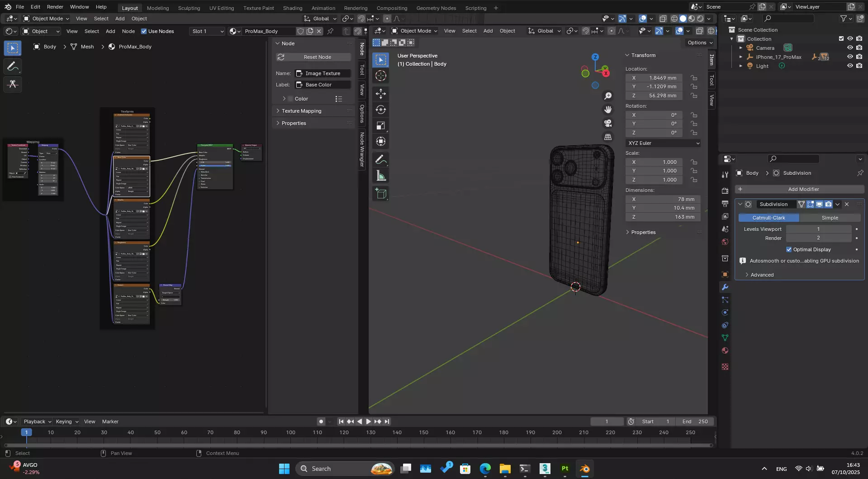868x479 pixels.
Task: Click the viewport zoom magnifier icon
Action: coord(608,96)
